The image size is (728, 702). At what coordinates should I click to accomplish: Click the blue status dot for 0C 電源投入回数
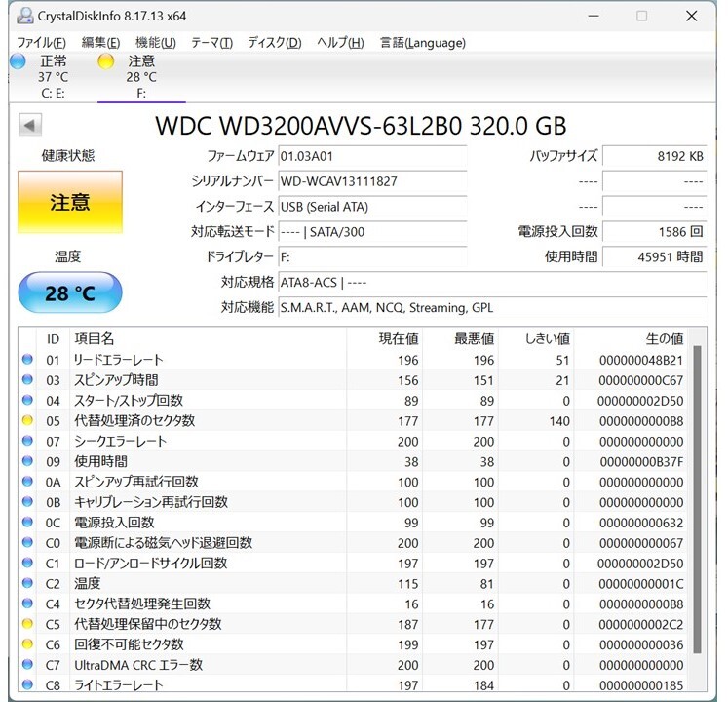point(27,523)
